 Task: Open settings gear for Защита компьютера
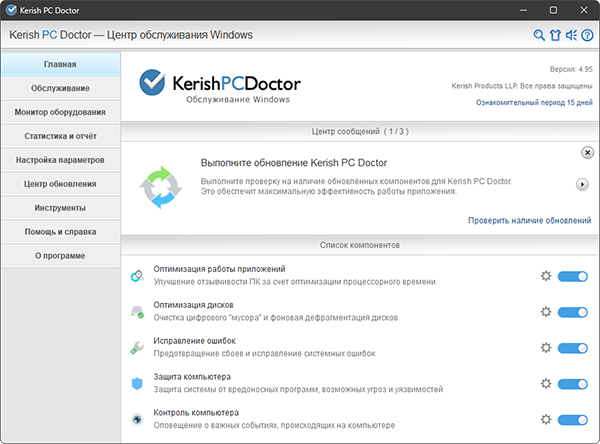tap(546, 384)
